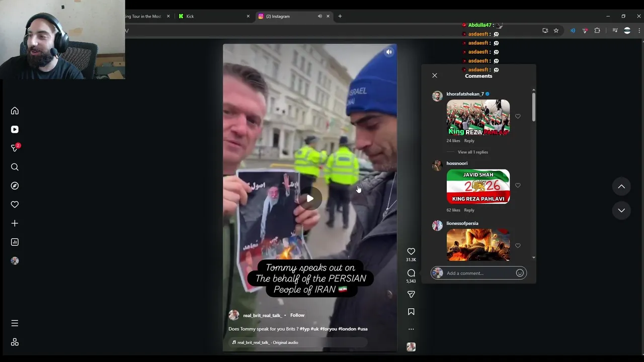644x362 pixels.
Task: Open a new browser tab
Action: click(340, 16)
